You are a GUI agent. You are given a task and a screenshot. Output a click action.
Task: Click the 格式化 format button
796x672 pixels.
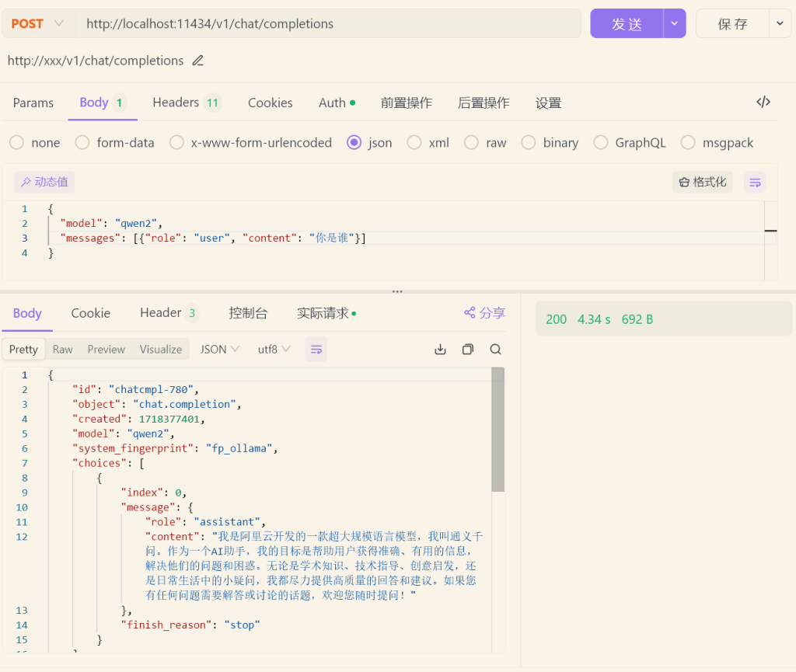coord(703,182)
